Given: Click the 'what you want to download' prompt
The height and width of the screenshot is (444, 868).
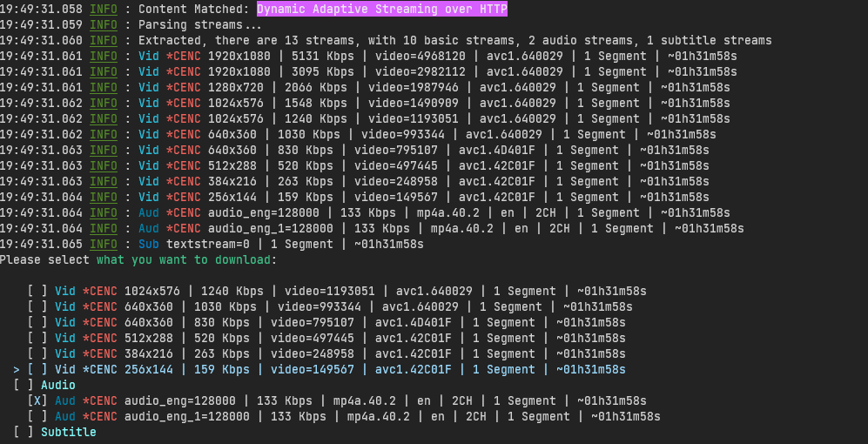Looking at the screenshot, I should (185, 260).
